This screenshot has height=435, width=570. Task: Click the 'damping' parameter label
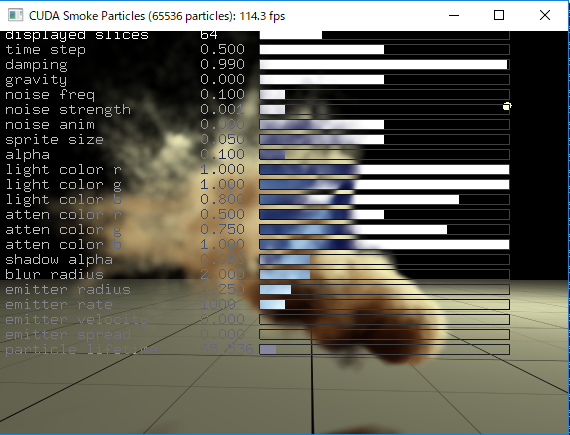point(36,65)
